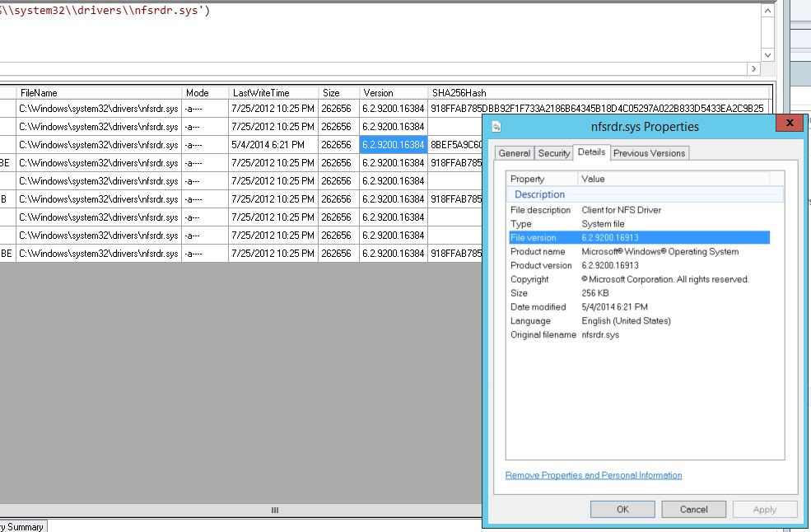Switch to the General tab
Image resolution: width=811 pixels, height=532 pixels.
point(515,153)
